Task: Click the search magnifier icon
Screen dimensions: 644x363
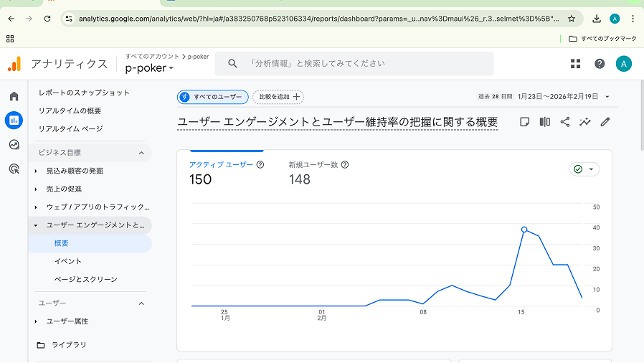Action: pyautogui.click(x=232, y=64)
